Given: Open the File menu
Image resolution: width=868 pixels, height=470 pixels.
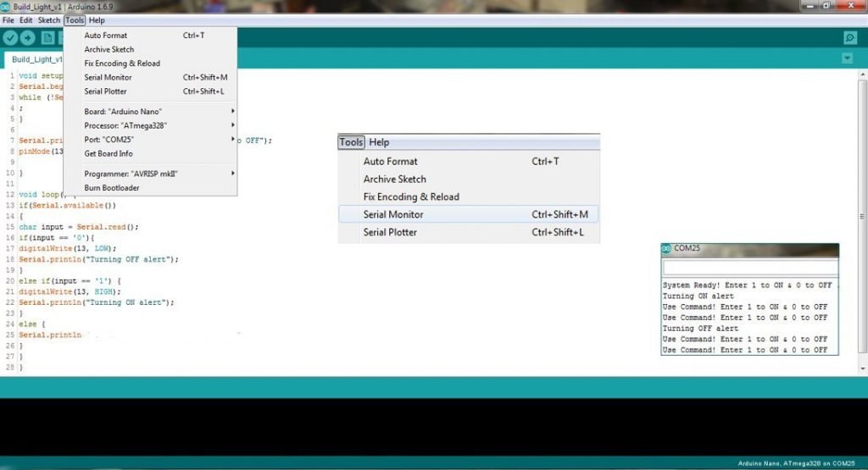Looking at the screenshot, I should coord(8,20).
